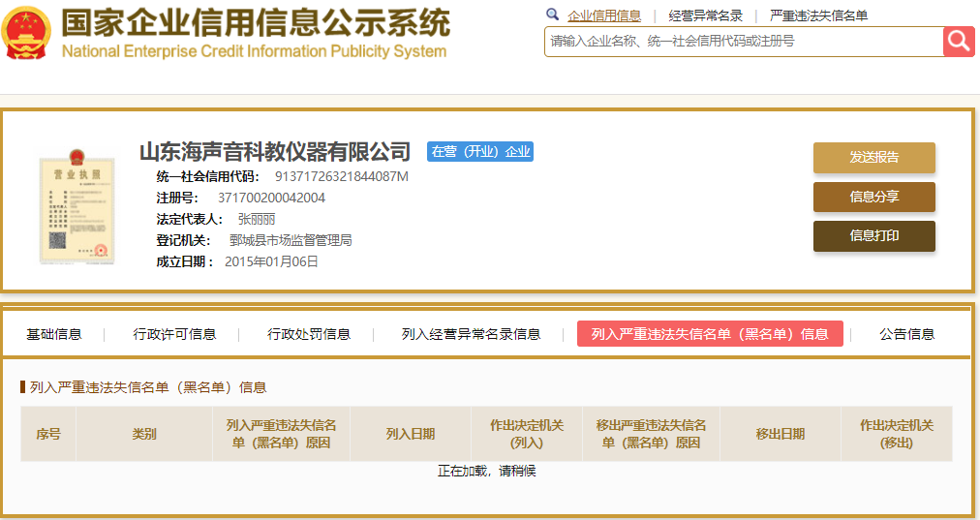Switch to the 行政处罚信息 tab
The width and height of the screenshot is (980, 520).
point(309,334)
